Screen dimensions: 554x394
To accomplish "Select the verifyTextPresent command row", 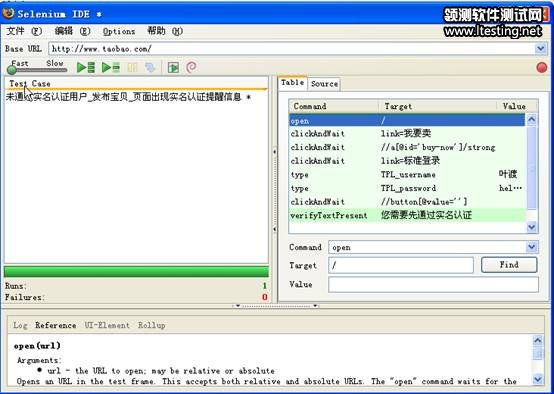I will pyautogui.click(x=407, y=215).
